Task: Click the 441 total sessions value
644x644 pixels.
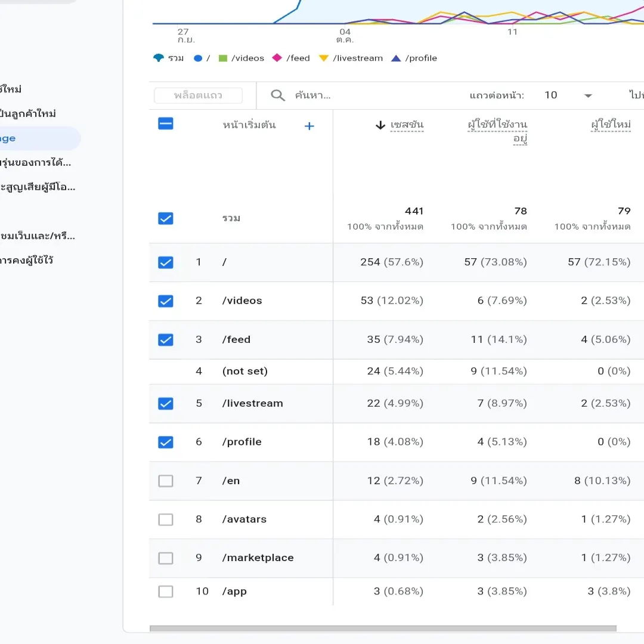Action: coord(414,211)
